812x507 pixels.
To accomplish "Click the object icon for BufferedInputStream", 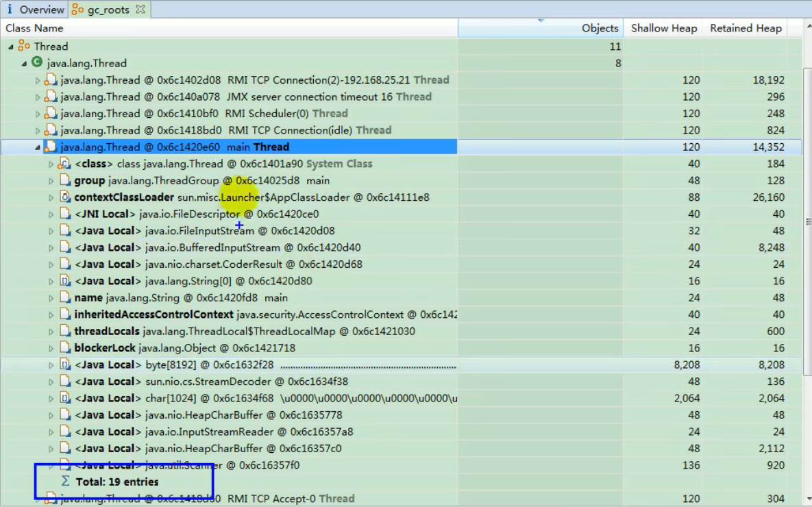I will pyautogui.click(x=64, y=247).
